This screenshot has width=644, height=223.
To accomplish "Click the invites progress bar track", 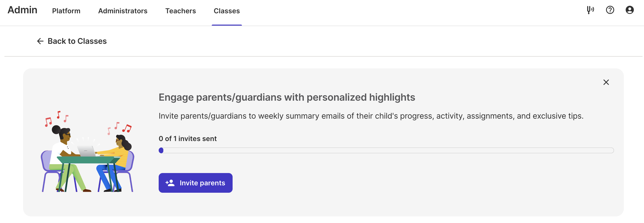I will click(x=388, y=150).
